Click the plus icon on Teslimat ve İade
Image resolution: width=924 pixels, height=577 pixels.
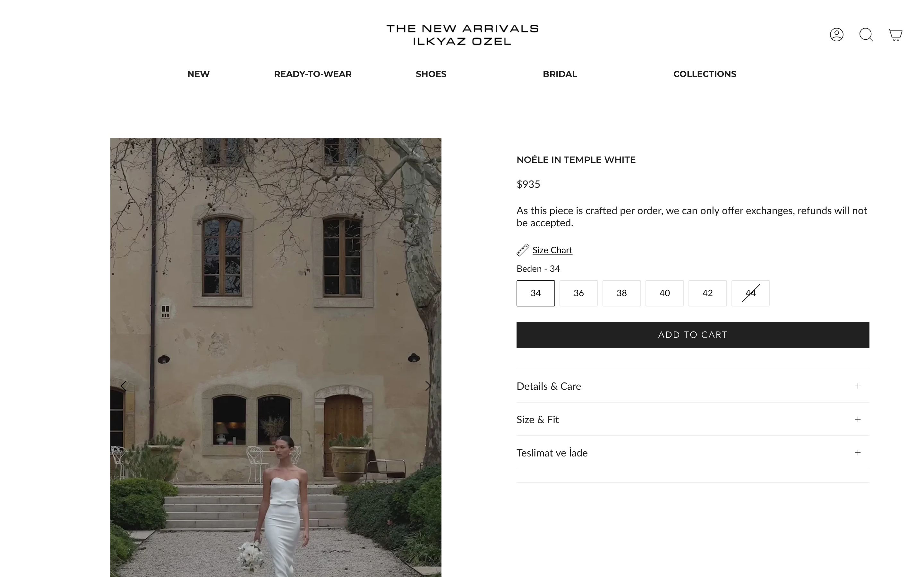pyautogui.click(x=858, y=453)
